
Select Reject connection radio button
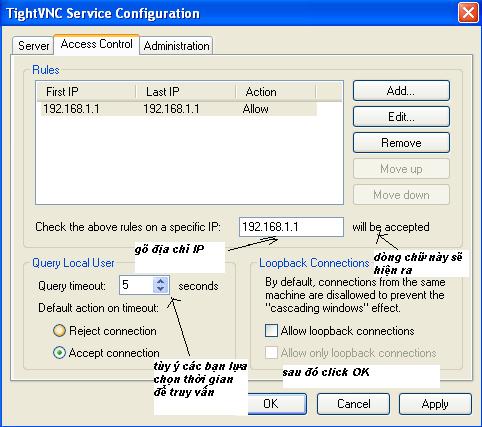click(59, 331)
